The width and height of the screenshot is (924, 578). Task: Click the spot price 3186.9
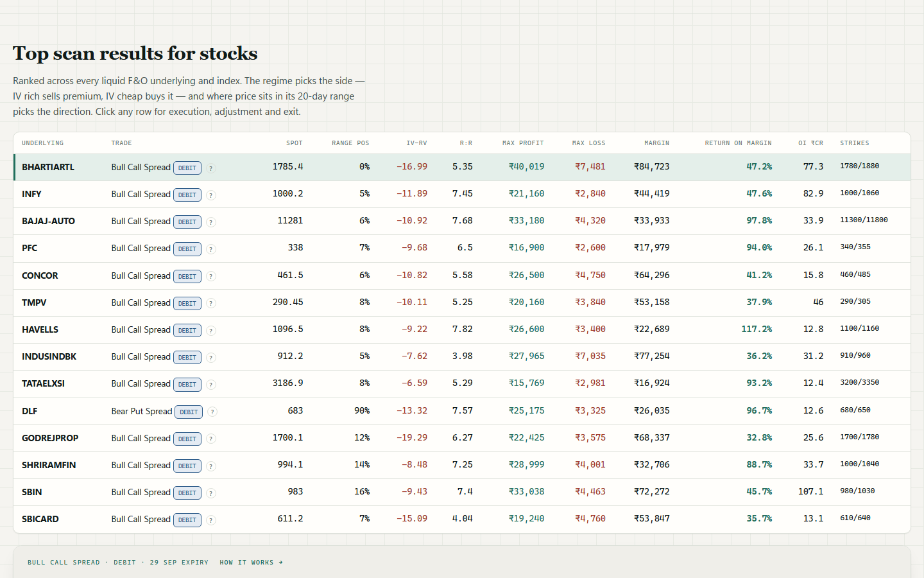tap(287, 383)
